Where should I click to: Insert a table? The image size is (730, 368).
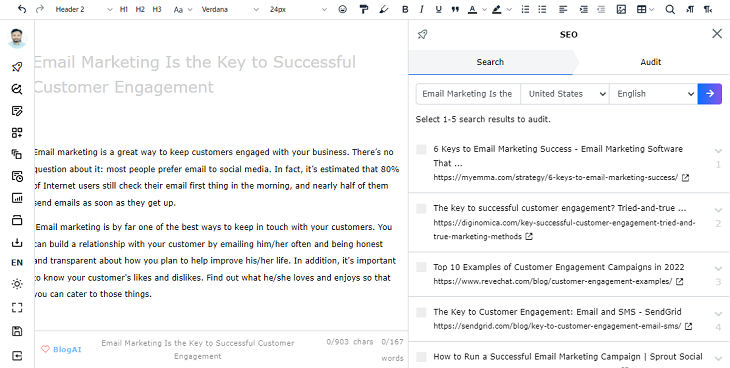pyautogui.click(x=642, y=9)
